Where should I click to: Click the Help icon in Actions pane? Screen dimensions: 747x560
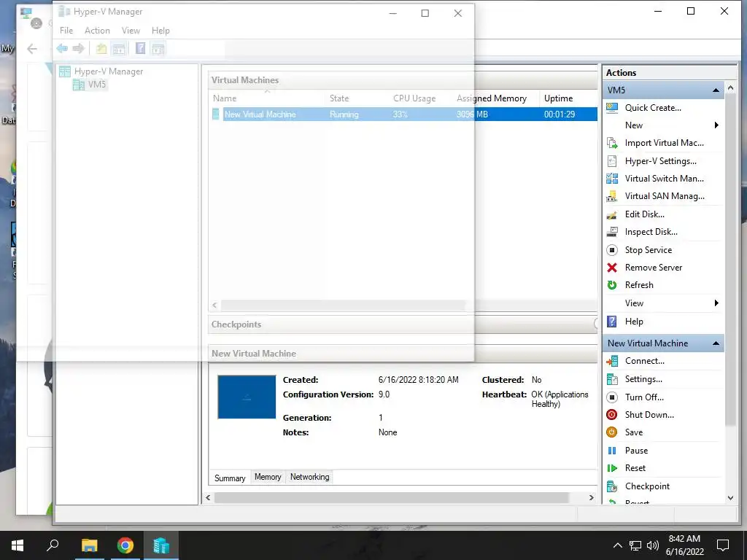(x=612, y=322)
